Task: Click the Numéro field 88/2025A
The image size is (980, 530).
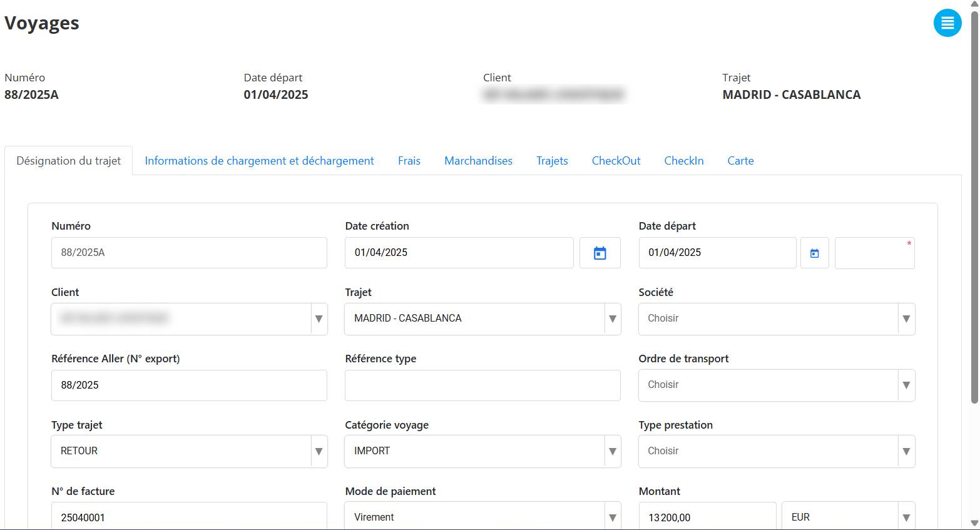Action: pyautogui.click(x=189, y=253)
